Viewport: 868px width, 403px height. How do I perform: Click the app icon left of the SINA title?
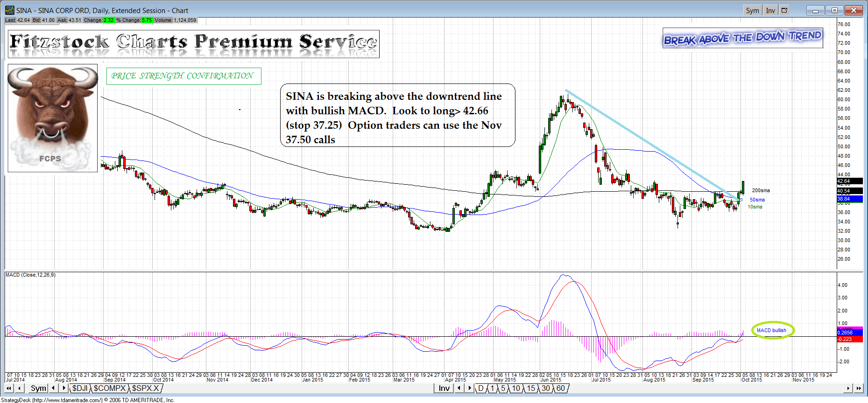(10, 10)
